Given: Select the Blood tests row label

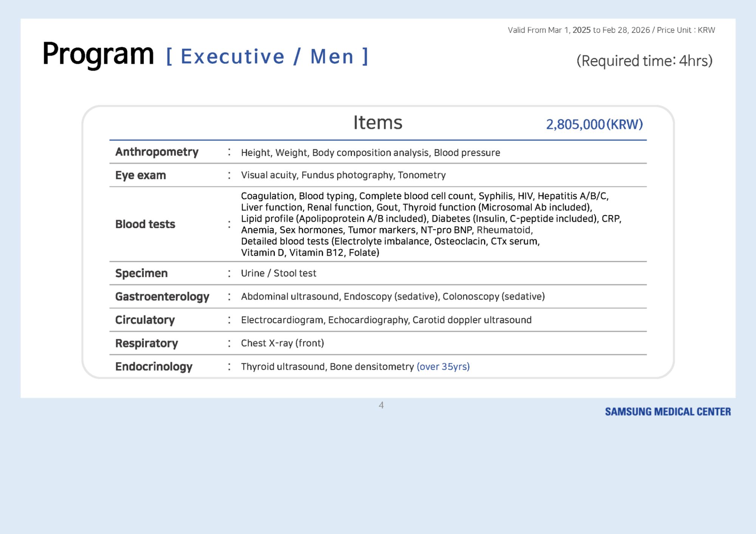Looking at the screenshot, I should tap(145, 224).
